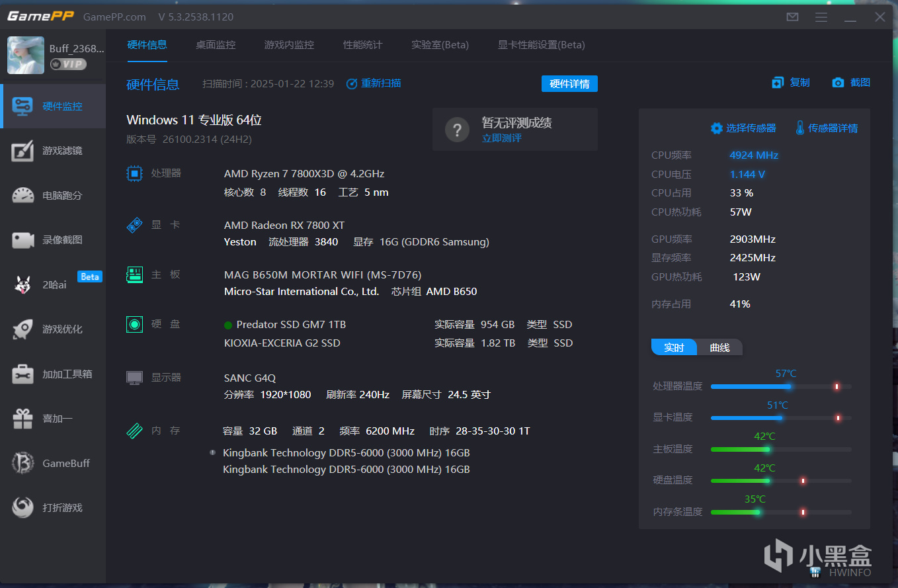The image size is (898, 588).
Task: Click the 硬件详情 button
Action: [569, 84]
